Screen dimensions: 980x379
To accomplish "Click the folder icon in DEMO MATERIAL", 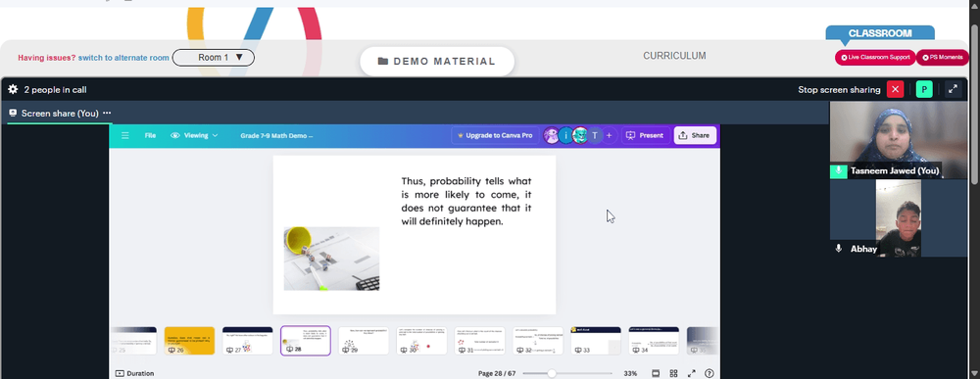I will click(383, 61).
